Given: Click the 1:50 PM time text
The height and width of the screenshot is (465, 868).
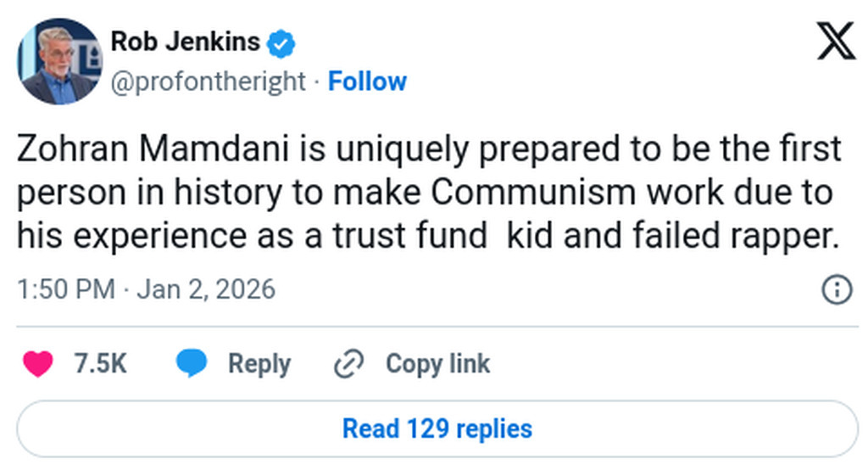Looking at the screenshot, I should 65,289.
